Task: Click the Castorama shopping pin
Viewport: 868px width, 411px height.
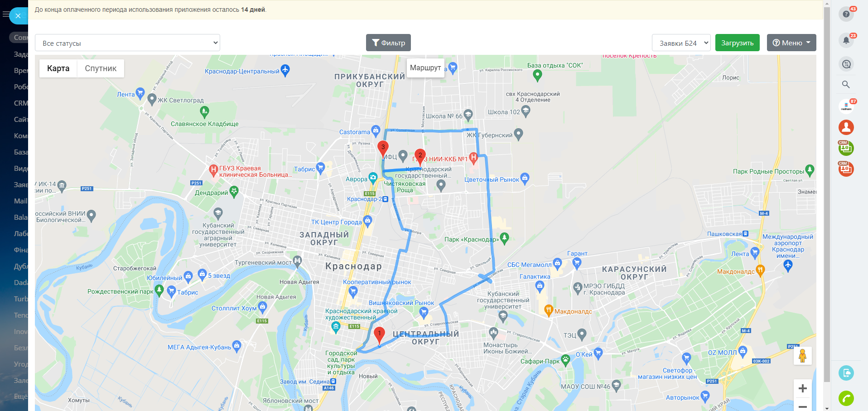Action: [376, 131]
